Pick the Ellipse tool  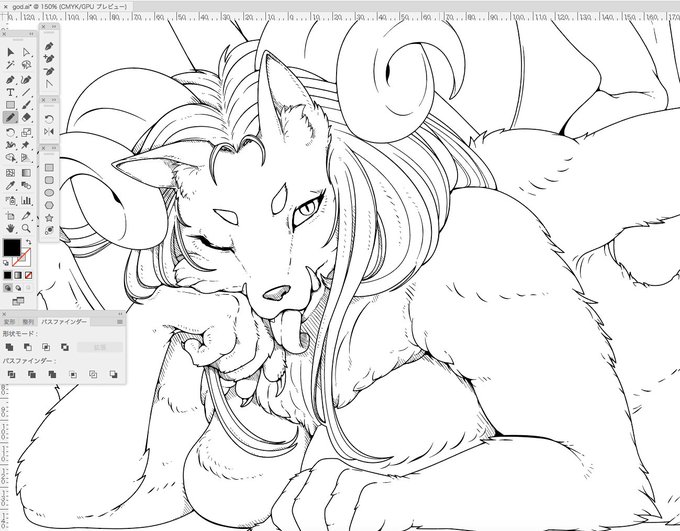pyautogui.click(x=49, y=193)
